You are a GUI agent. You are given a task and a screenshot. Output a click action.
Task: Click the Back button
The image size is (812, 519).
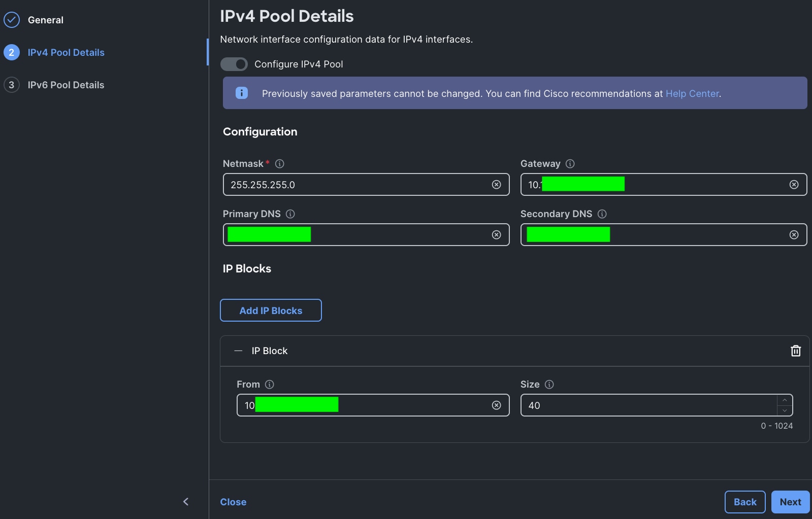(x=745, y=502)
